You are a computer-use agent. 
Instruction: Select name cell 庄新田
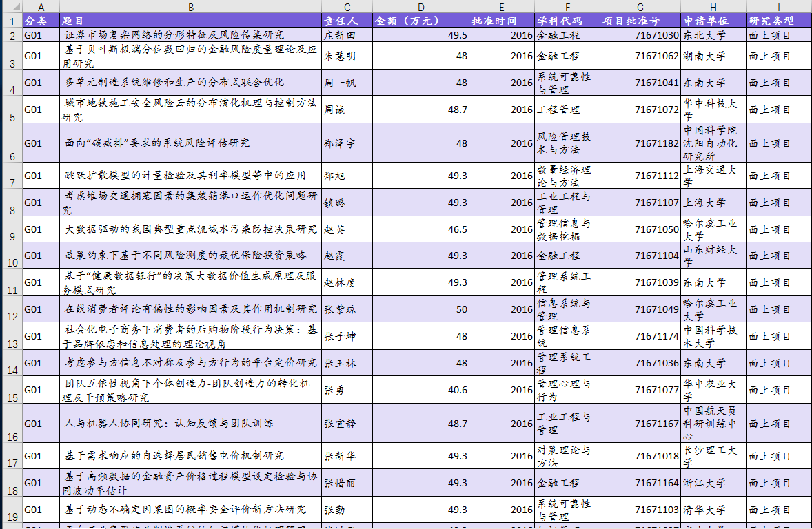347,35
